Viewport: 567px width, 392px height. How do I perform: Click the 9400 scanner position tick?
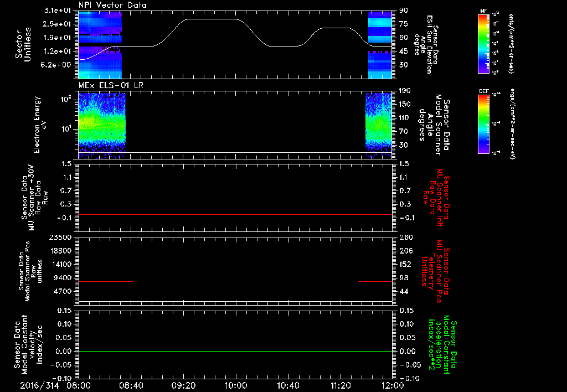[x=62, y=278]
